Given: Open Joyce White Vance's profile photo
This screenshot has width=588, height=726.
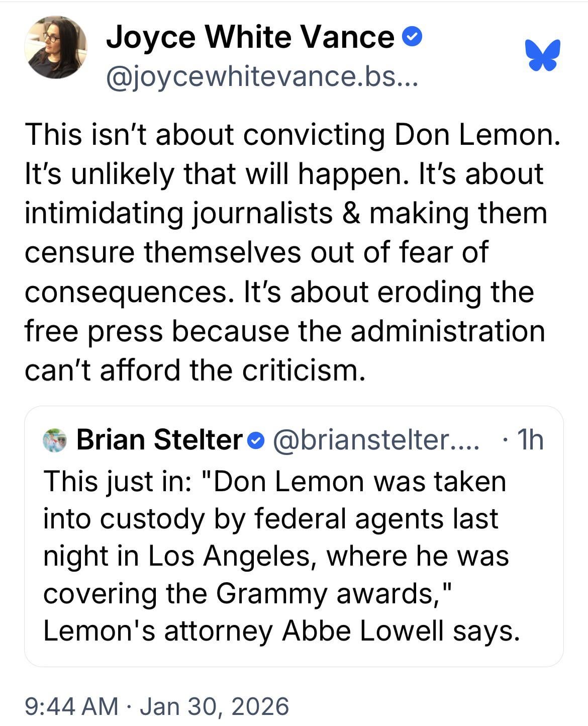Looking at the screenshot, I should [x=55, y=47].
